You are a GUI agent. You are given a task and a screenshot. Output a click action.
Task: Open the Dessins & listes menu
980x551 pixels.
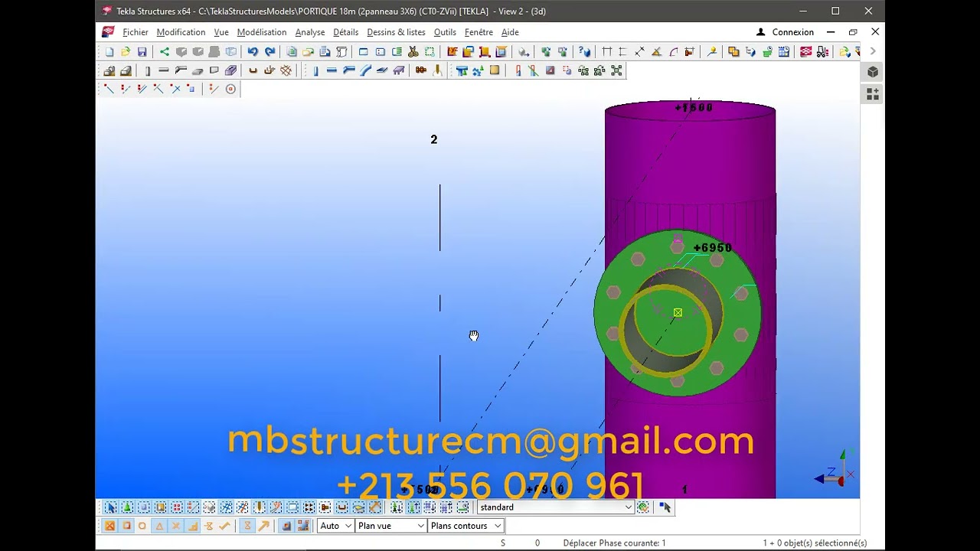pos(396,32)
